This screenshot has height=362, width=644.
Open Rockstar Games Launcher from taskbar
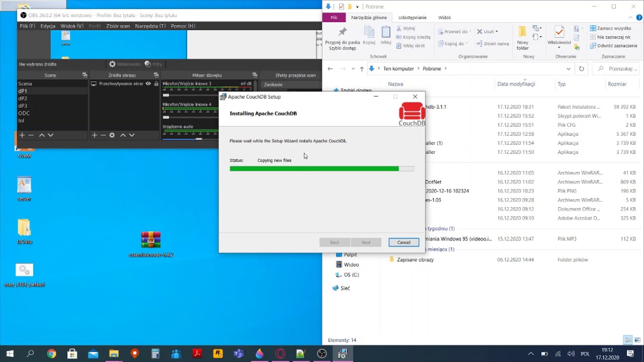click(x=218, y=354)
